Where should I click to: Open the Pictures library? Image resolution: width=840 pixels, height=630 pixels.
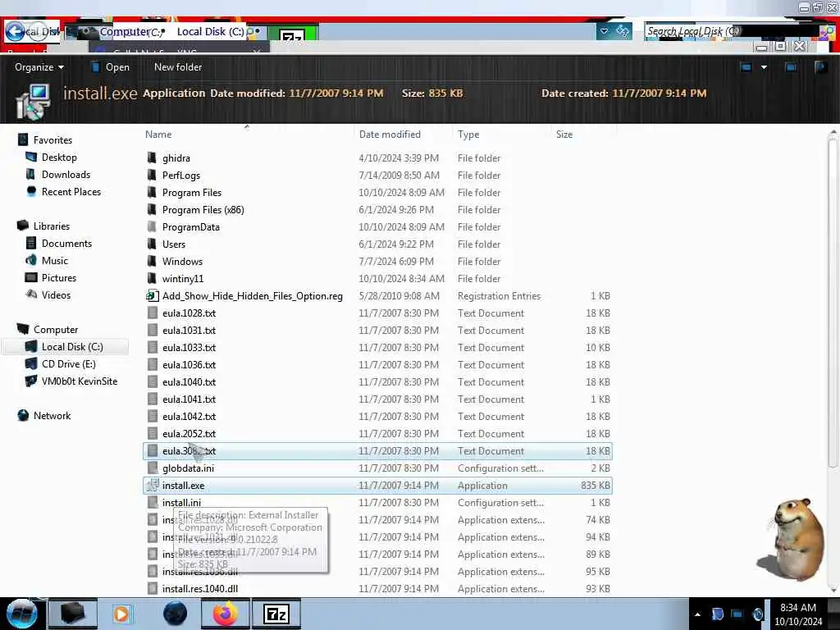(x=59, y=277)
